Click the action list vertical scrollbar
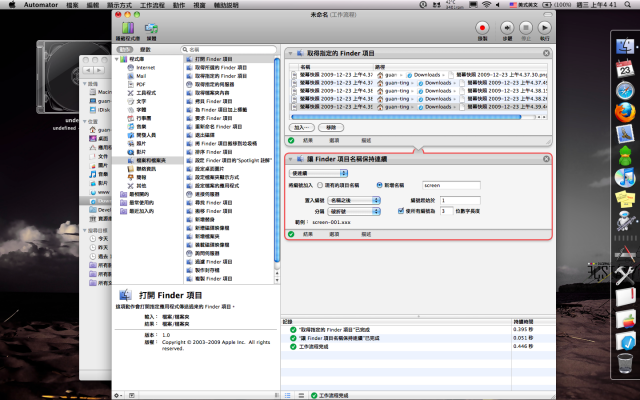The image size is (640, 400). 277,160
